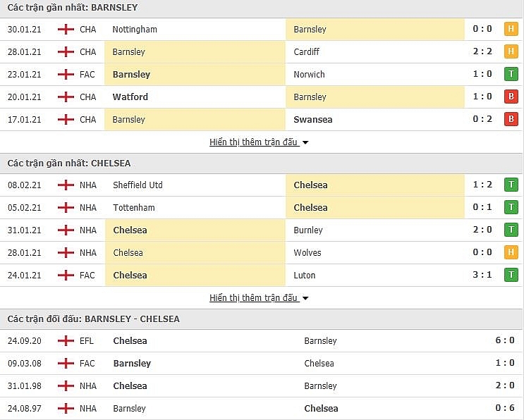
Task: Click yellow H badge for Nottingham match
Action: click(x=511, y=30)
